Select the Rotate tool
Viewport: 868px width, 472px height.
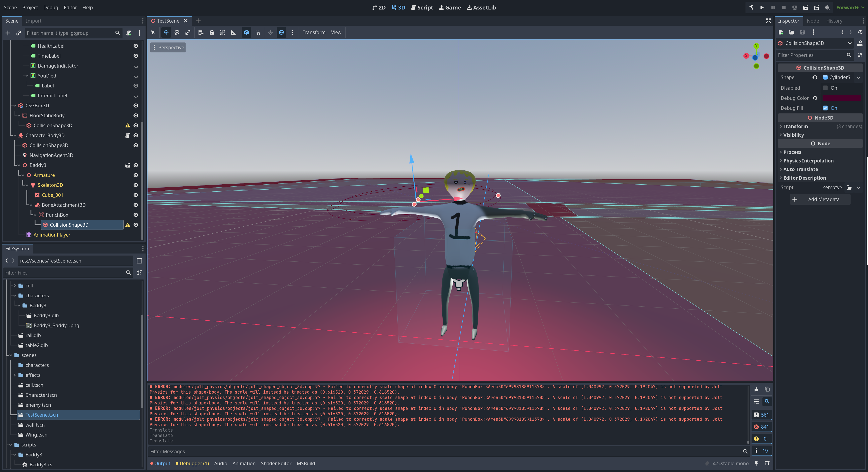tap(177, 32)
